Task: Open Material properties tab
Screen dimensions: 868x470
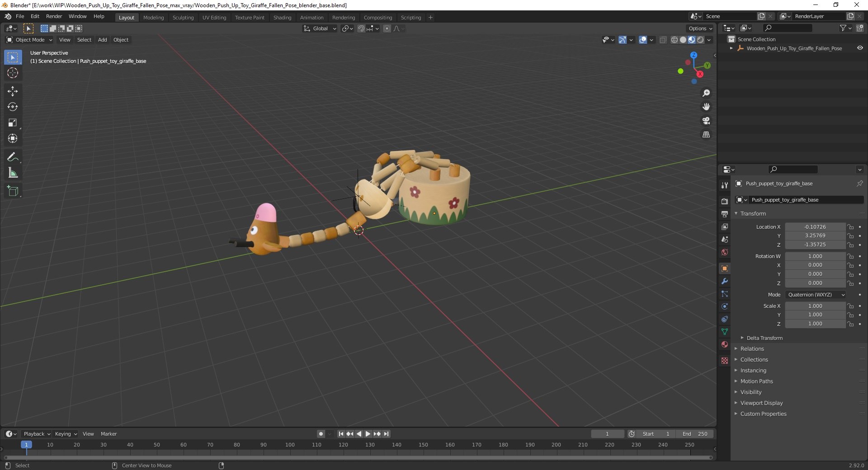Action: click(x=725, y=344)
